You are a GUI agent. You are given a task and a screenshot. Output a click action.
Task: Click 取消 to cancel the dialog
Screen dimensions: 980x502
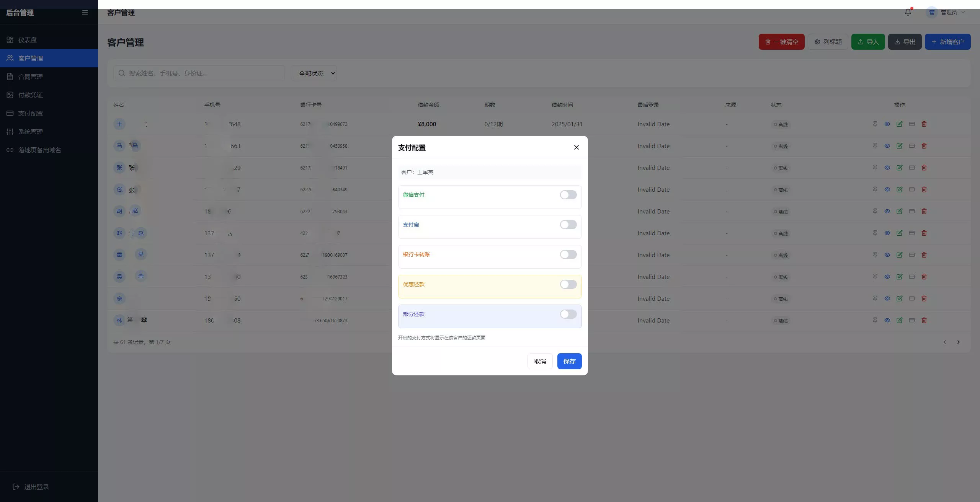pyautogui.click(x=540, y=361)
